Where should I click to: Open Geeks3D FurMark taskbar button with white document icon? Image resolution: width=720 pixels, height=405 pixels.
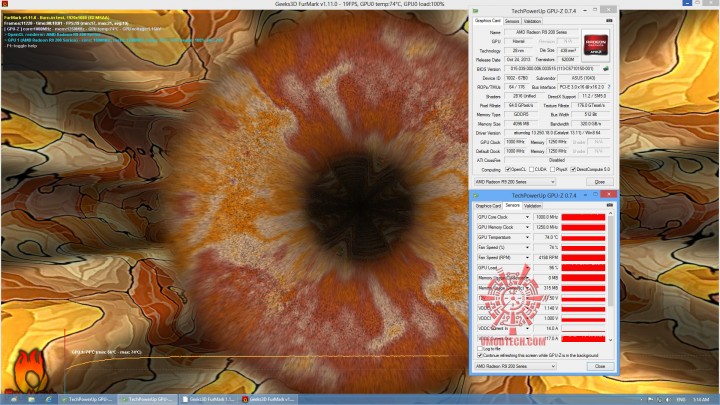coord(208,399)
